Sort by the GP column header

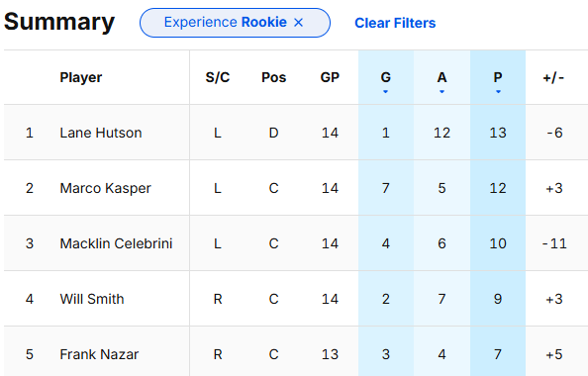[x=330, y=77]
